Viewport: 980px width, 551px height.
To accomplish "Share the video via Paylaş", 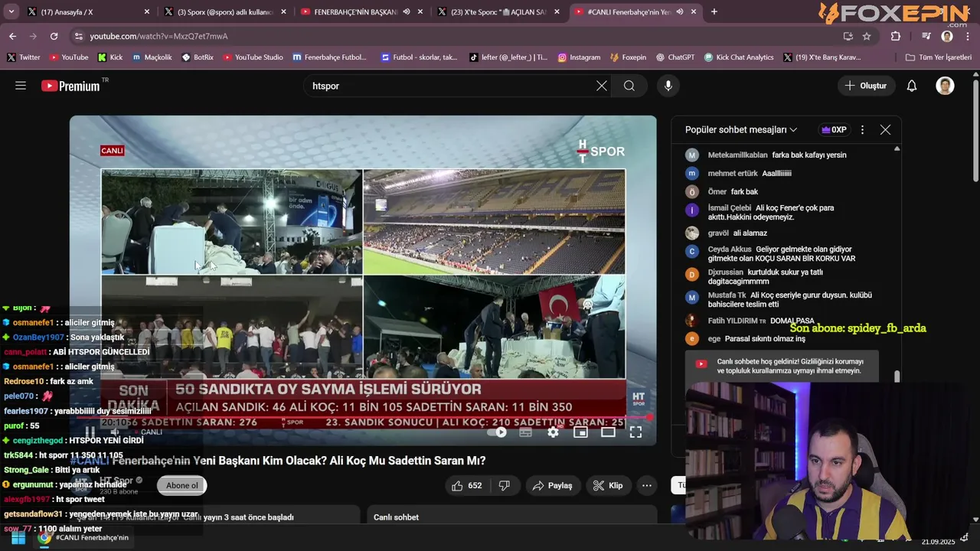I will tap(552, 485).
